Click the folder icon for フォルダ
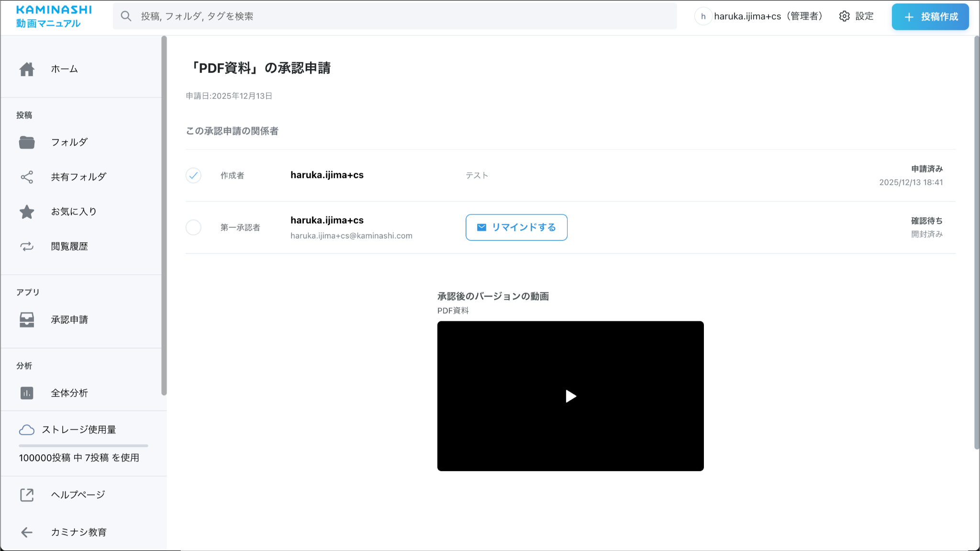Viewport: 980px width, 551px height. click(x=27, y=142)
